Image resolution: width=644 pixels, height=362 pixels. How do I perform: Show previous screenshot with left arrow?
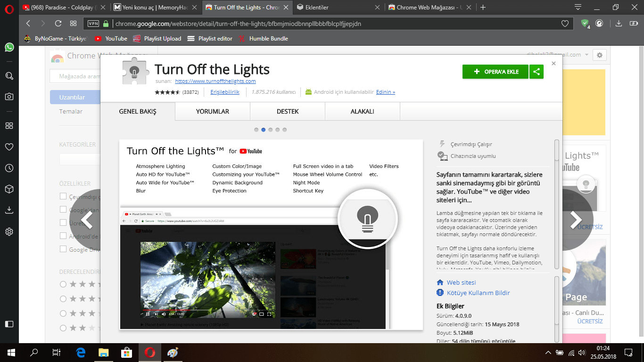(x=88, y=220)
